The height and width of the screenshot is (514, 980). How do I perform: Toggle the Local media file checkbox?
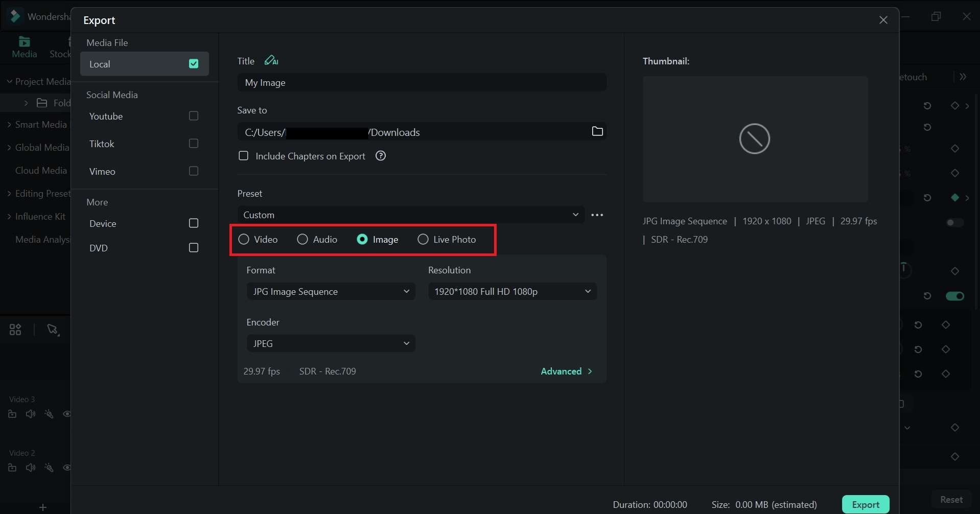[194, 64]
